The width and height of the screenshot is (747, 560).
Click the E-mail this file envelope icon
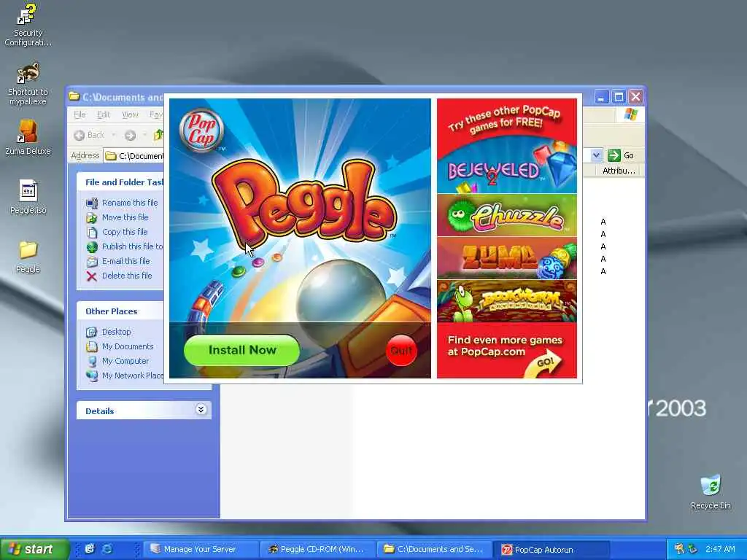(91, 262)
